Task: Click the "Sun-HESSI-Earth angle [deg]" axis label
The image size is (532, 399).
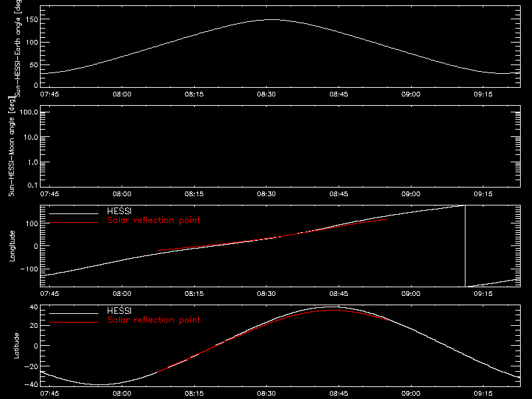Action: pos(18,48)
